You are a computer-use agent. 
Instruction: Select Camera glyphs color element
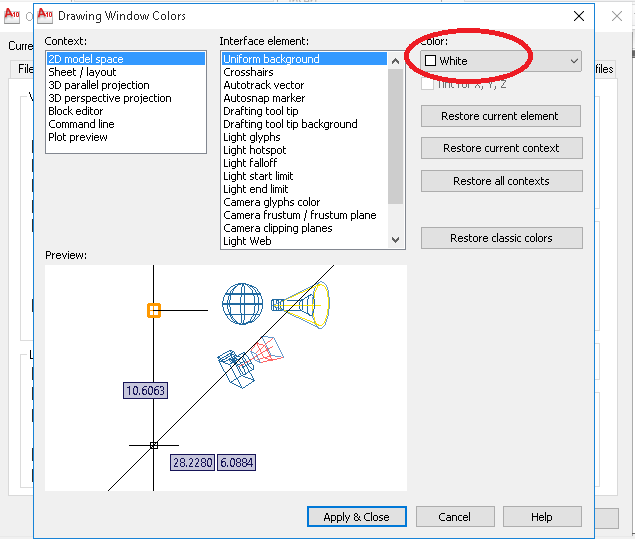pyautogui.click(x=304, y=202)
